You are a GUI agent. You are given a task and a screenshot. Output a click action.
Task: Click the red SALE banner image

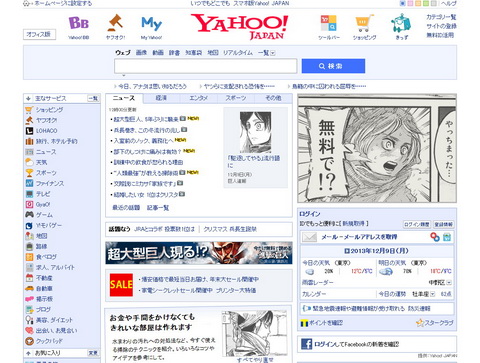point(121,285)
